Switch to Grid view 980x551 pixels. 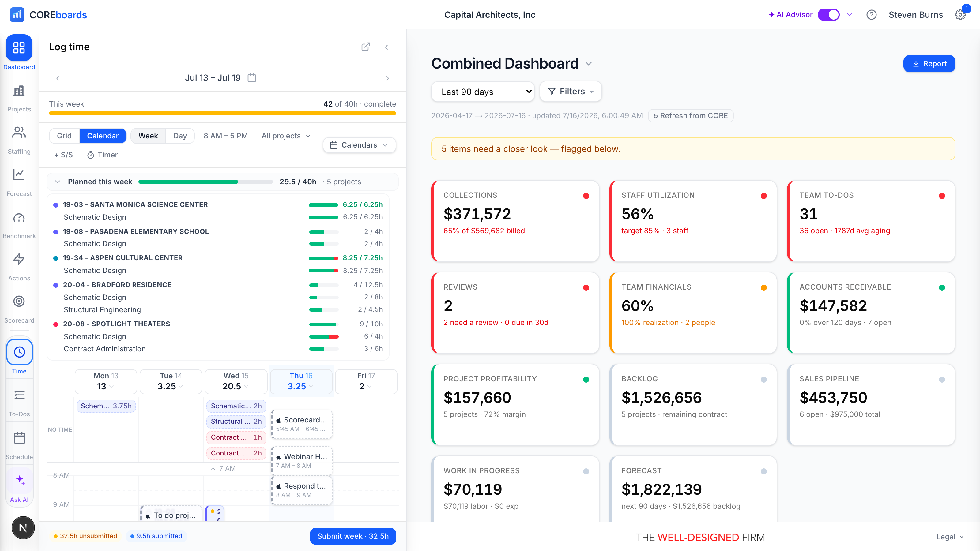coord(64,136)
